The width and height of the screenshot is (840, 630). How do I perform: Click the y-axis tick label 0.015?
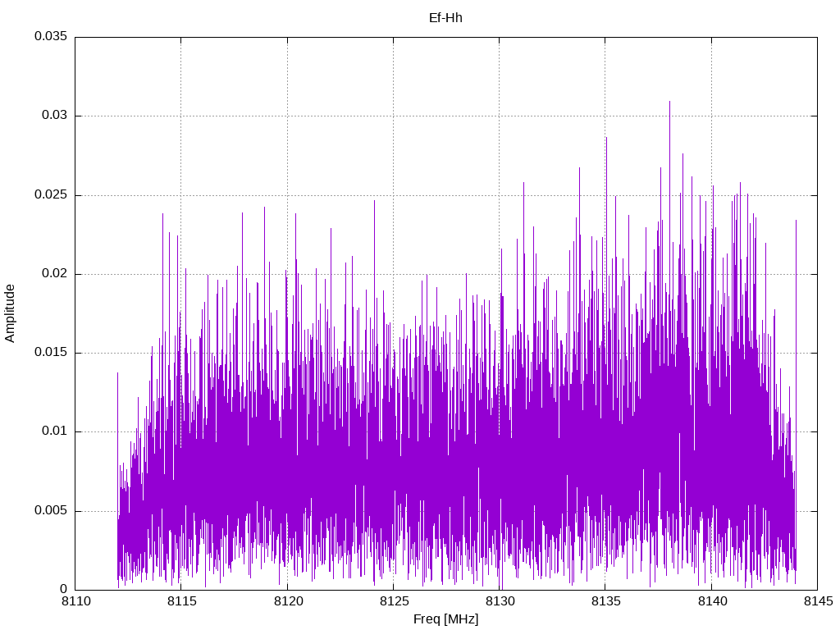pyautogui.click(x=51, y=352)
